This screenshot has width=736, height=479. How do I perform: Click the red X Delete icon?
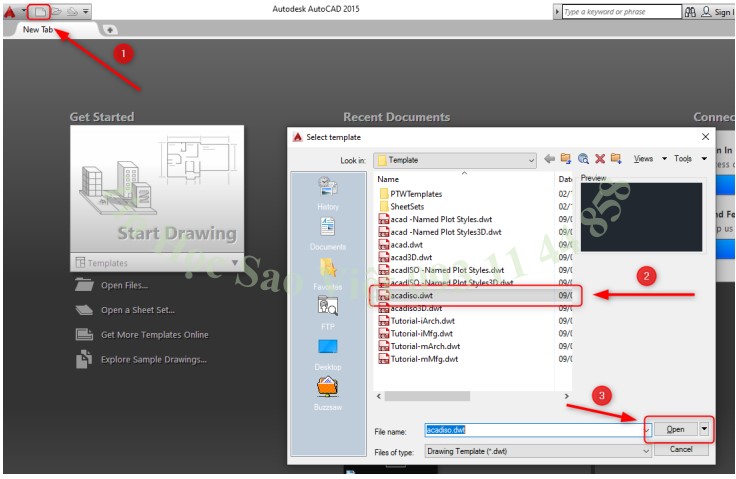click(x=600, y=159)
